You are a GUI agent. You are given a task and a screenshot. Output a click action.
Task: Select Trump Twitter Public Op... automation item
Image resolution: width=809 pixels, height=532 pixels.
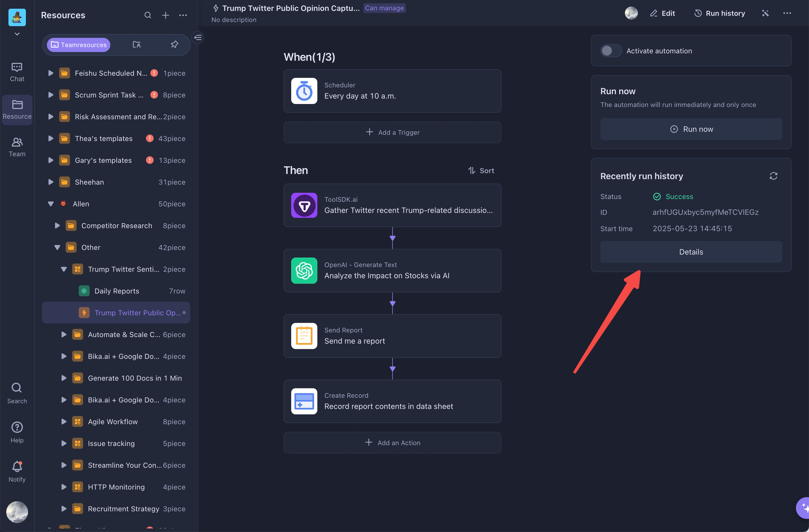116,313
